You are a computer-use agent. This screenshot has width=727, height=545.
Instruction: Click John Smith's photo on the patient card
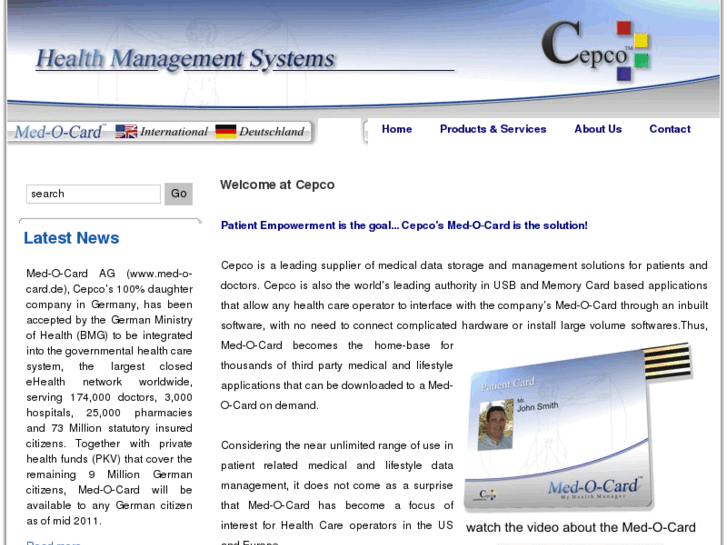click(496, 425)
